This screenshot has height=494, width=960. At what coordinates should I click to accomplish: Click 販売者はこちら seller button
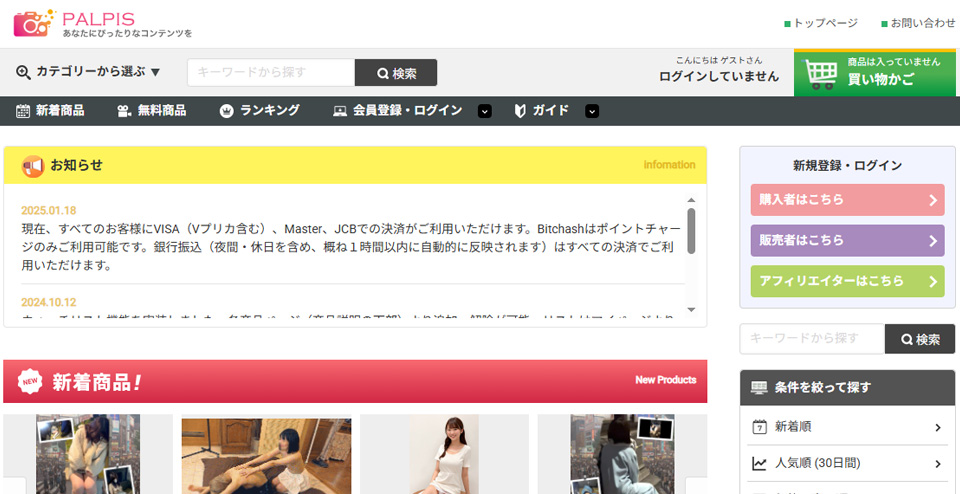847,240
